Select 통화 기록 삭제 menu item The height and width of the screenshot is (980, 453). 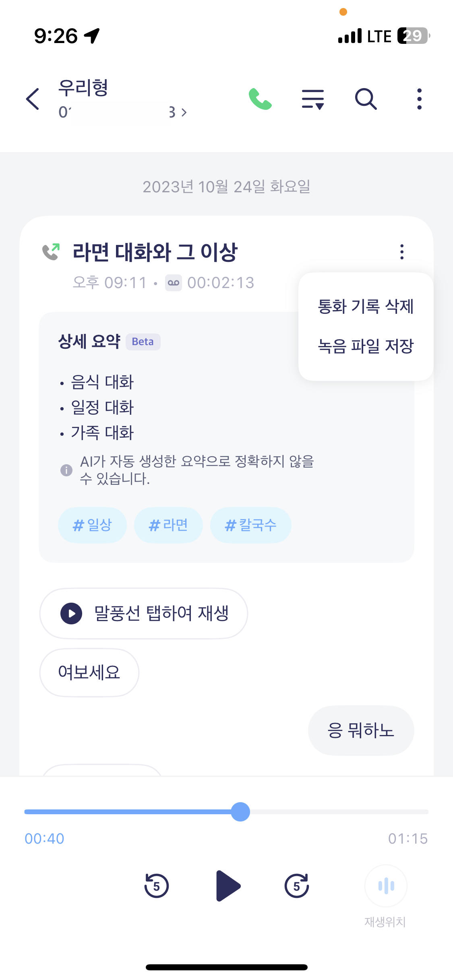click(366, 307)
